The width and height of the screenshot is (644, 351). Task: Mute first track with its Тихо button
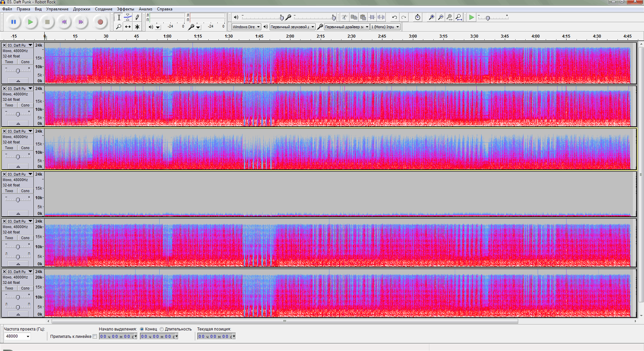tap(9, 62)
